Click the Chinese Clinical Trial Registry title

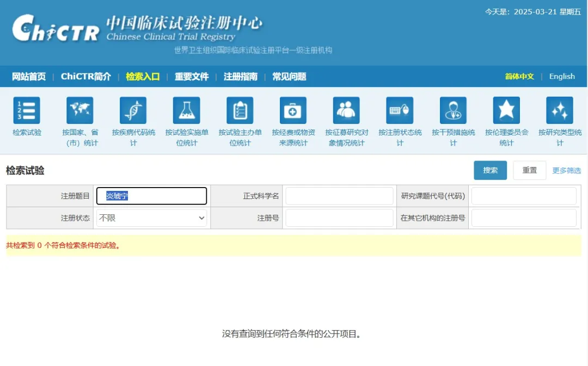(x=170, y=37)
